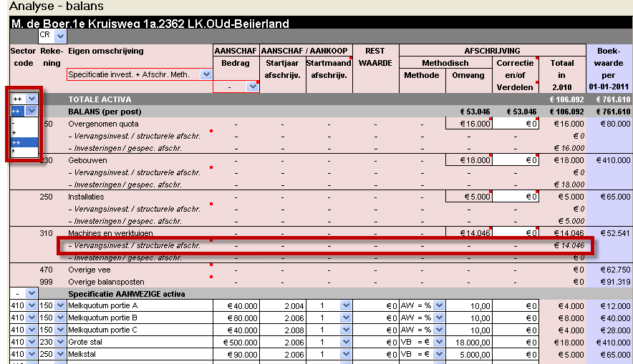Expand the dropdown under the Bedrag header
The image size is (633, 364).
pyautogui.click(x=252, y=87)
